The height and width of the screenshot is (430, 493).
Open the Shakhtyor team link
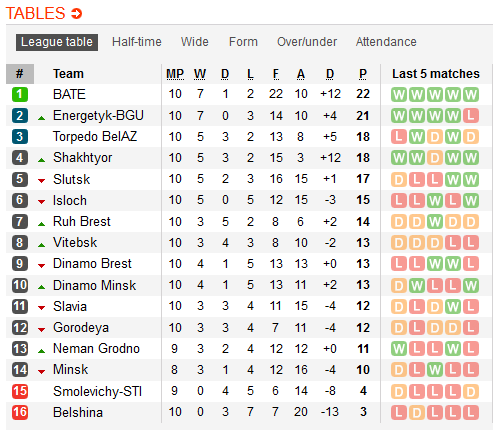coord(82,158)
